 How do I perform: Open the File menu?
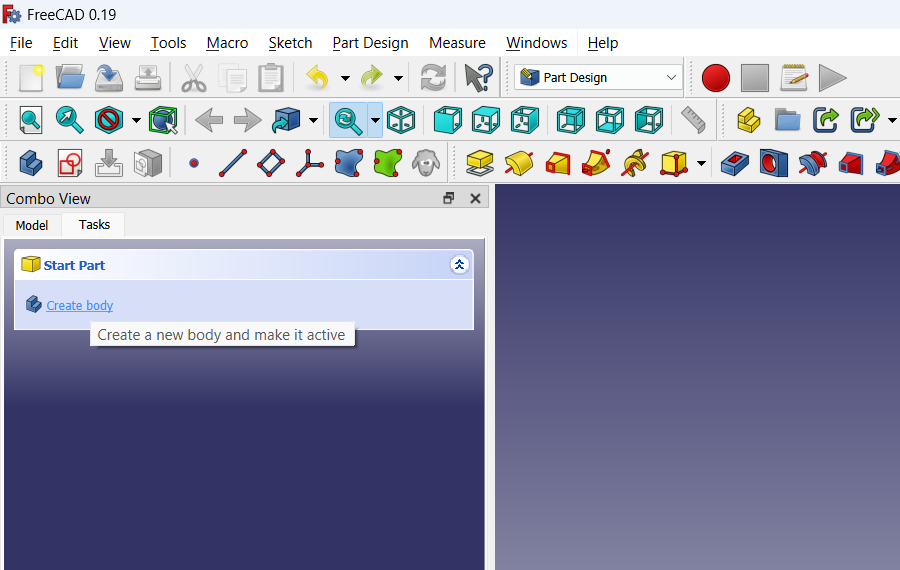tap(21, 43)
